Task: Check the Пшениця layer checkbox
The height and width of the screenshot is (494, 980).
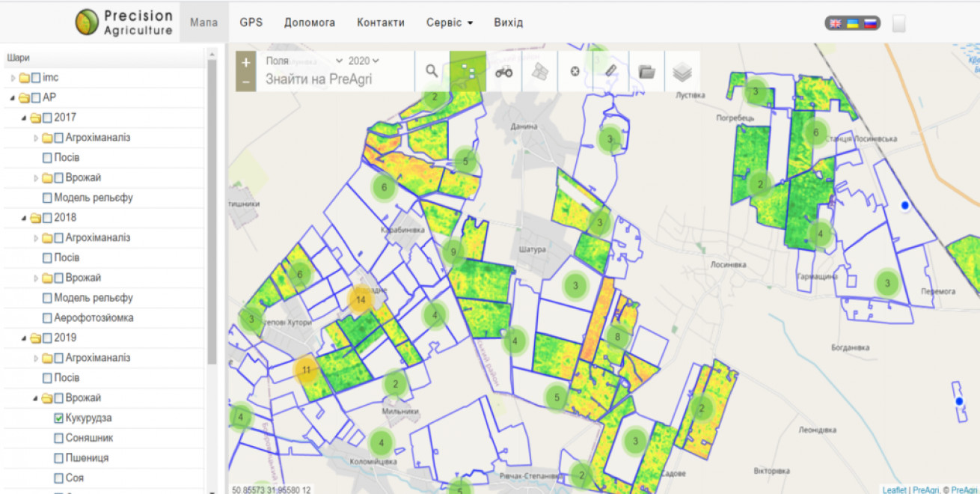Action: pos(59,458)
